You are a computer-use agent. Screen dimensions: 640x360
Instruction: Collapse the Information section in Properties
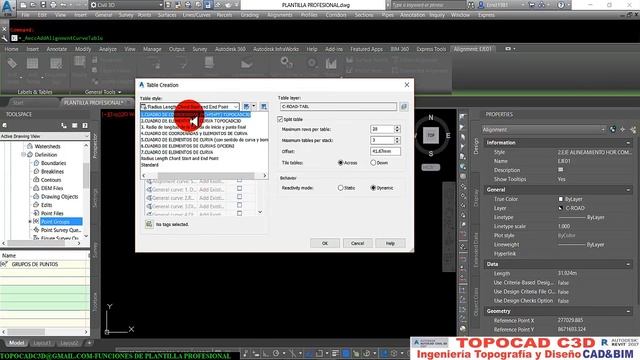(627, 142)
